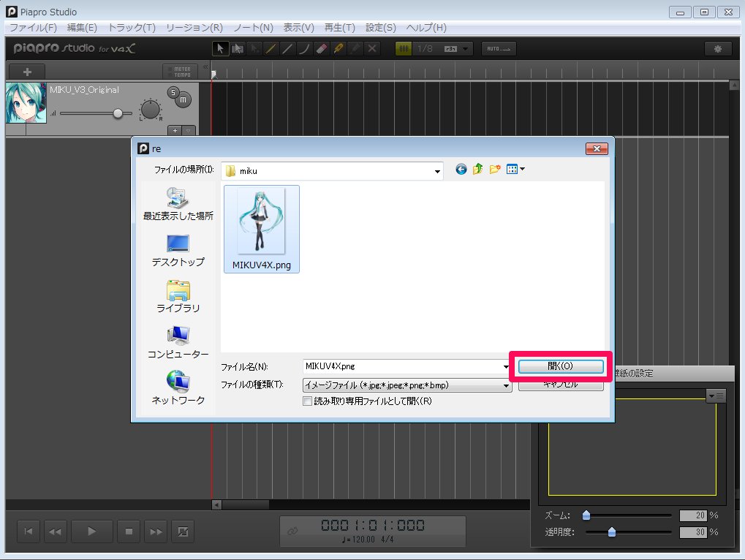The height and width of the screenshot is (560, 745).
Task: Open the view menu icon
Action: (x=512, y=169)
